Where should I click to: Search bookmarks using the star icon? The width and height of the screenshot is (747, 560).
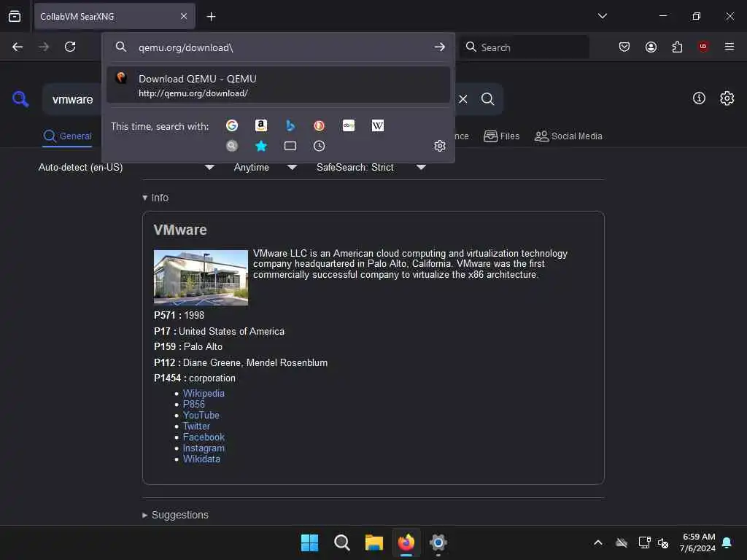261,146
